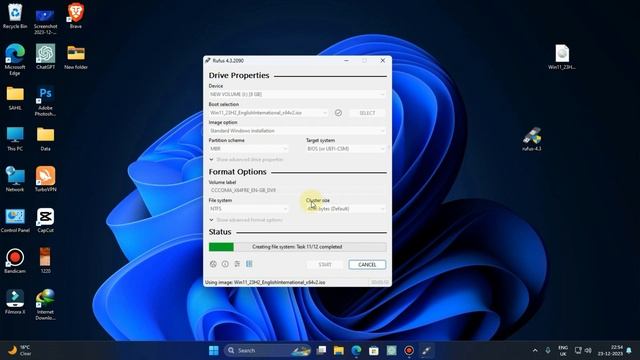The height and width of the screenshot is (360, 640).
Task: Open ChatGPT desktop shortcut
Action: click(45, 57)
